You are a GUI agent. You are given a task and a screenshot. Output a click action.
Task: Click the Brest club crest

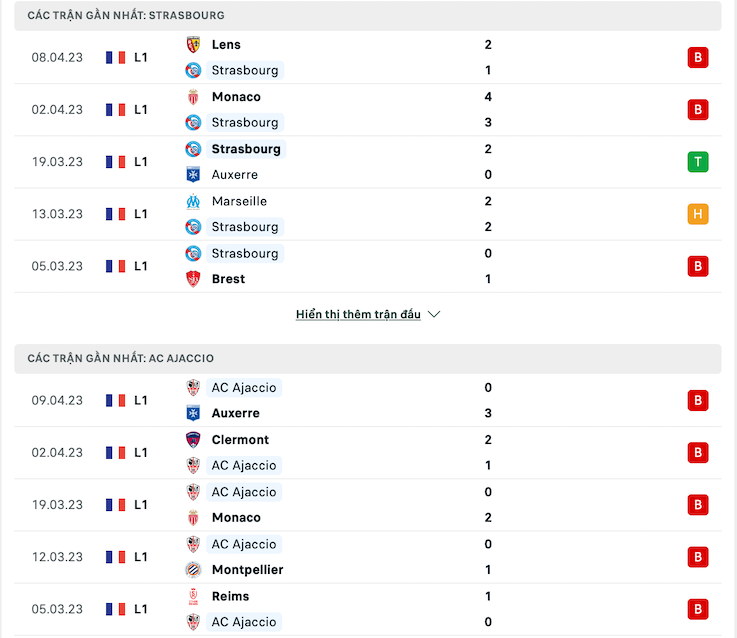(193, 279)
